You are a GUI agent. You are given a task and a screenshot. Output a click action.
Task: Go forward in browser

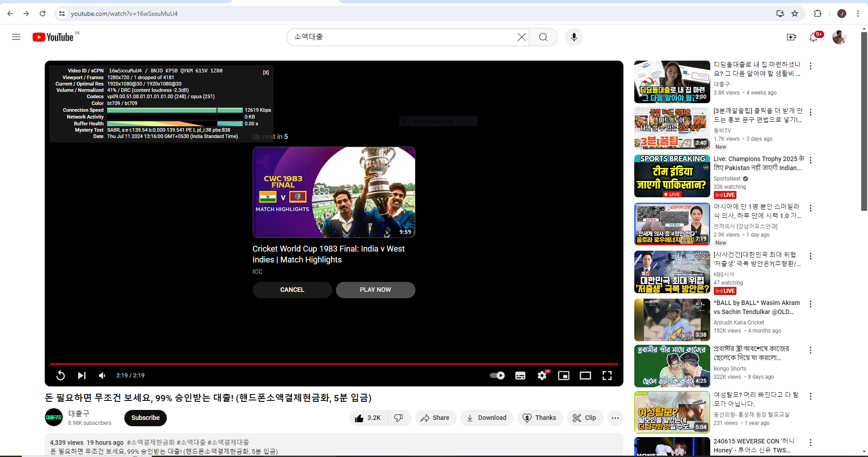point(26,14)
